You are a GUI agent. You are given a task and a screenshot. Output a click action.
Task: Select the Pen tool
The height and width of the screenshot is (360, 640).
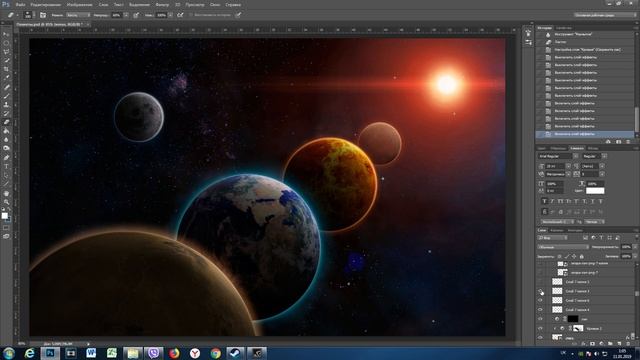6,158
